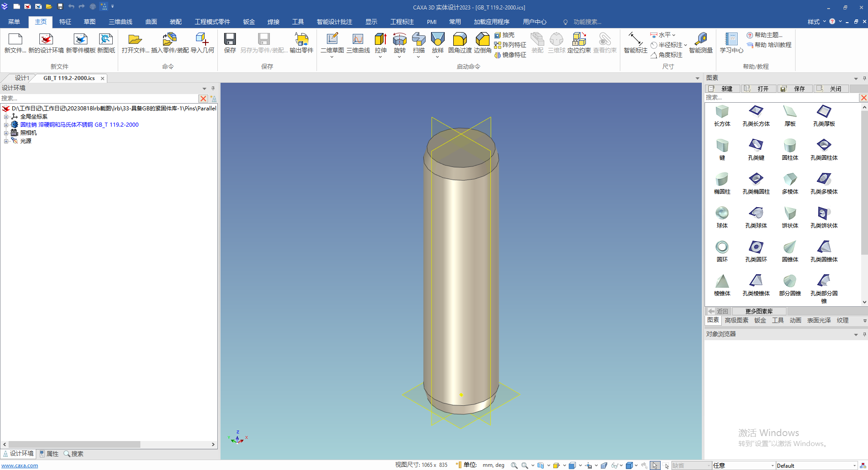Click the 图素 catalog search field

pos(782,97)
